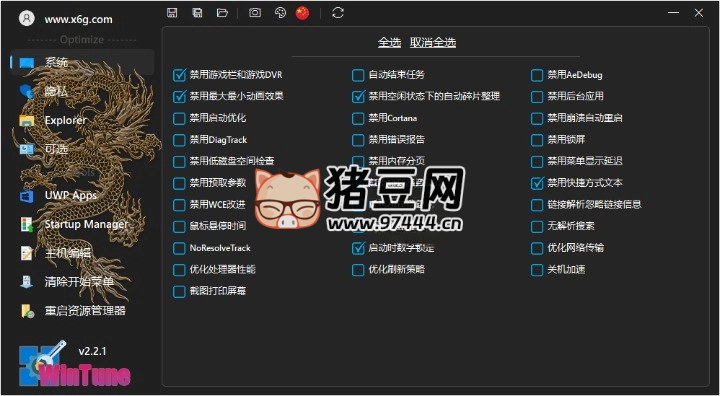Click the save floppy disk icon
The image size is (720, 396).
(x=172, y=13)
